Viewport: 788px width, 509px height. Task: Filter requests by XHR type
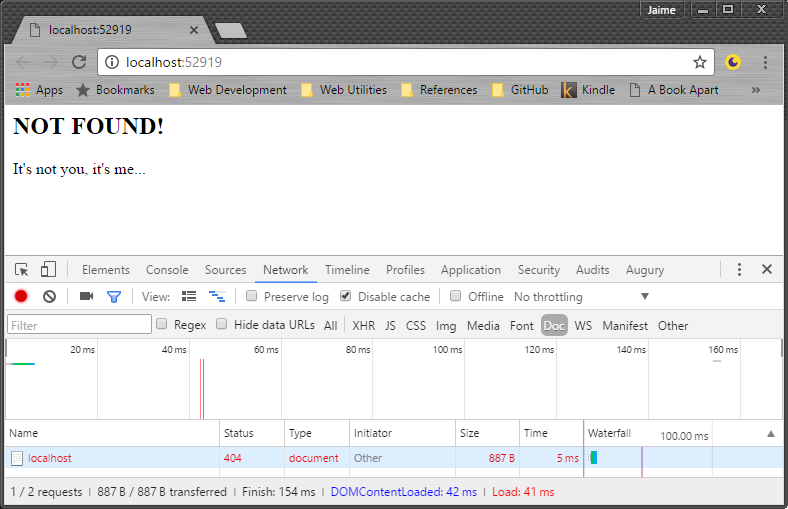(x=363, y=325)
